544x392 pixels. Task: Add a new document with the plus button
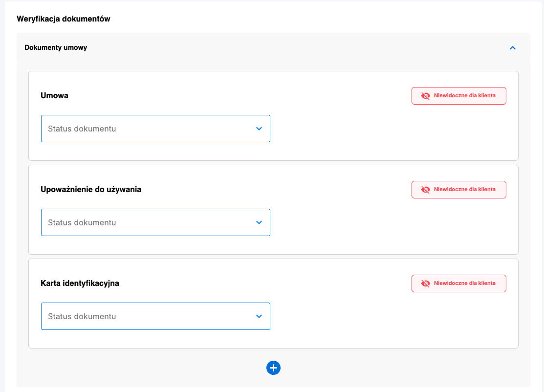coord(273,368)
